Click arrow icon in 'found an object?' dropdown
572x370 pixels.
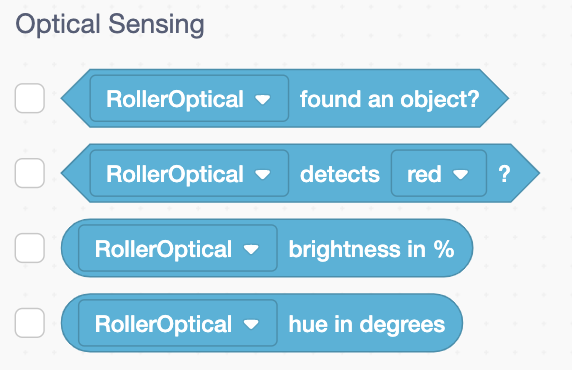point(263,99)
